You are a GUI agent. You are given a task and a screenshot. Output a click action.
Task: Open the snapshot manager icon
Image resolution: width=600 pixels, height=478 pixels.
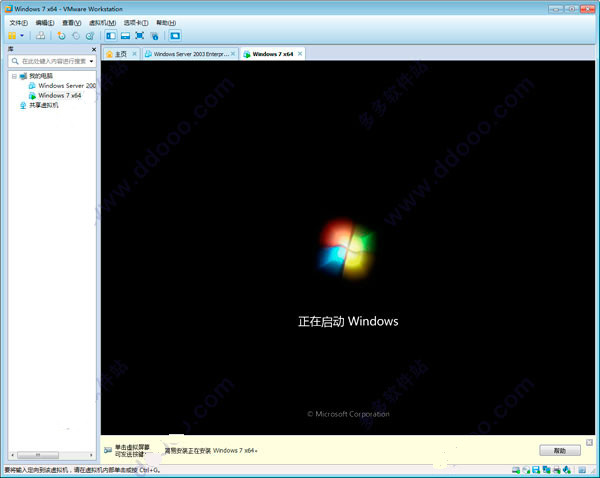[90, 36]
